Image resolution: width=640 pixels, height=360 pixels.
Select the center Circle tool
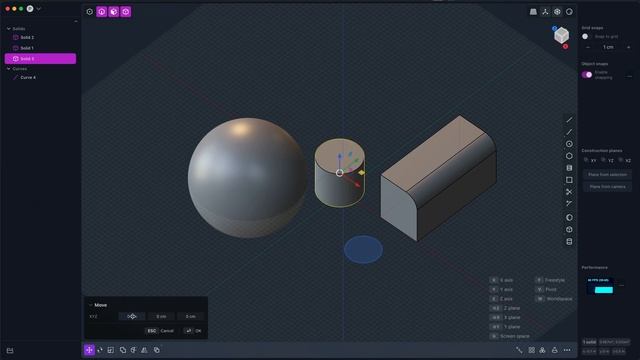pyautogui.click(x=569, y=144)
